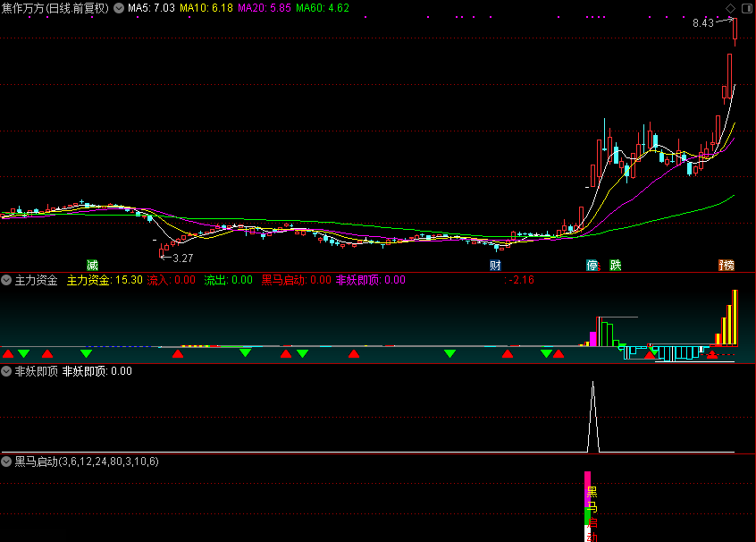Click the diamond icon at chart top-right
The height and width of the screenshot is (542, 756).
730,8
